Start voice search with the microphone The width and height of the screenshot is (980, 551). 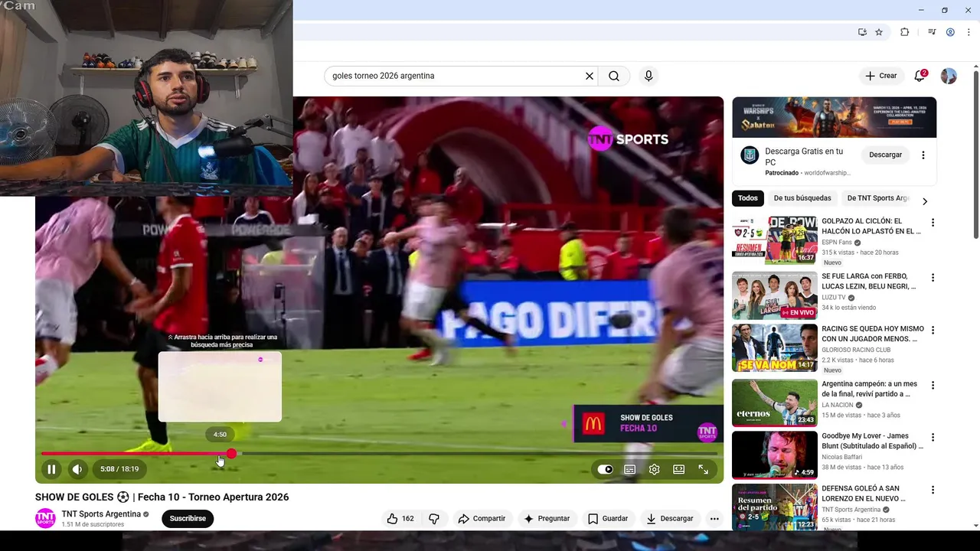(648, 76)
